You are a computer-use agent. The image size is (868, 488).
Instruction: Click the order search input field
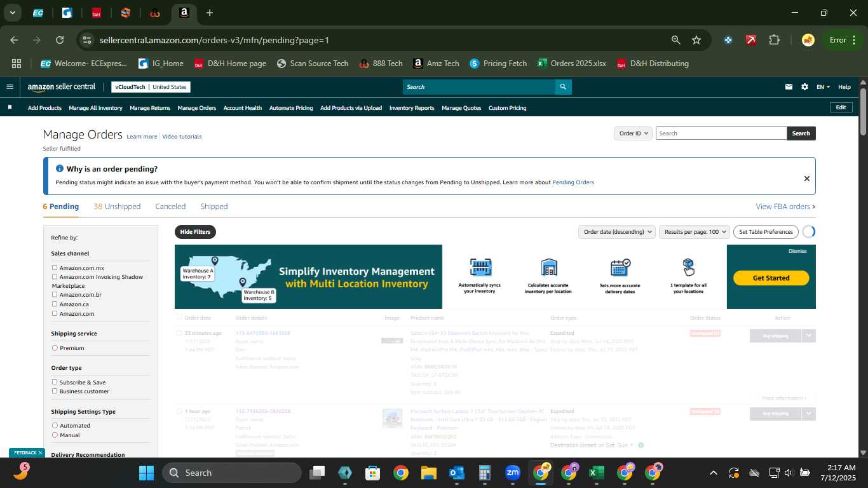tap(721, 133)
